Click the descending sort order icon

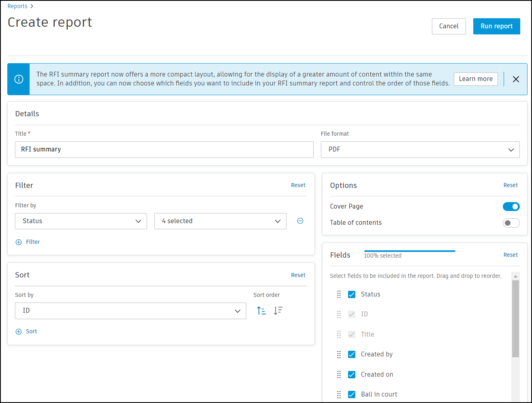(278, 311)
